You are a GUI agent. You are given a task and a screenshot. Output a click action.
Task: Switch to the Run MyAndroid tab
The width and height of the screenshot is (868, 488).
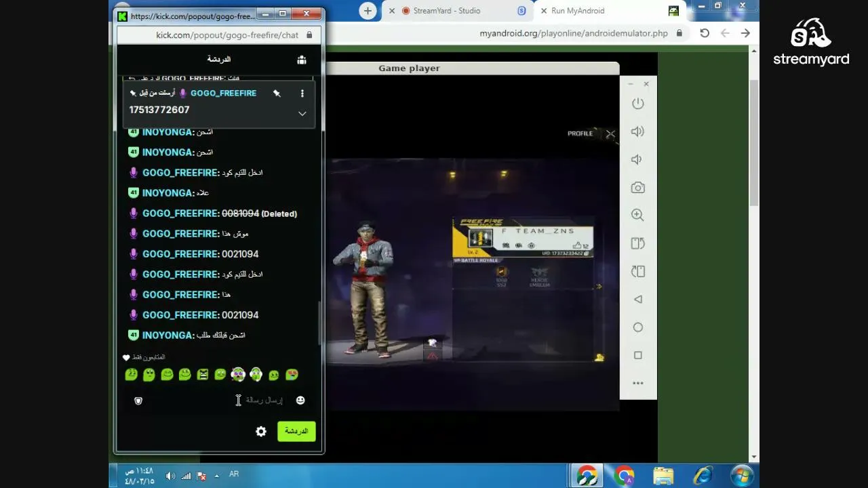tap(578, 11)
